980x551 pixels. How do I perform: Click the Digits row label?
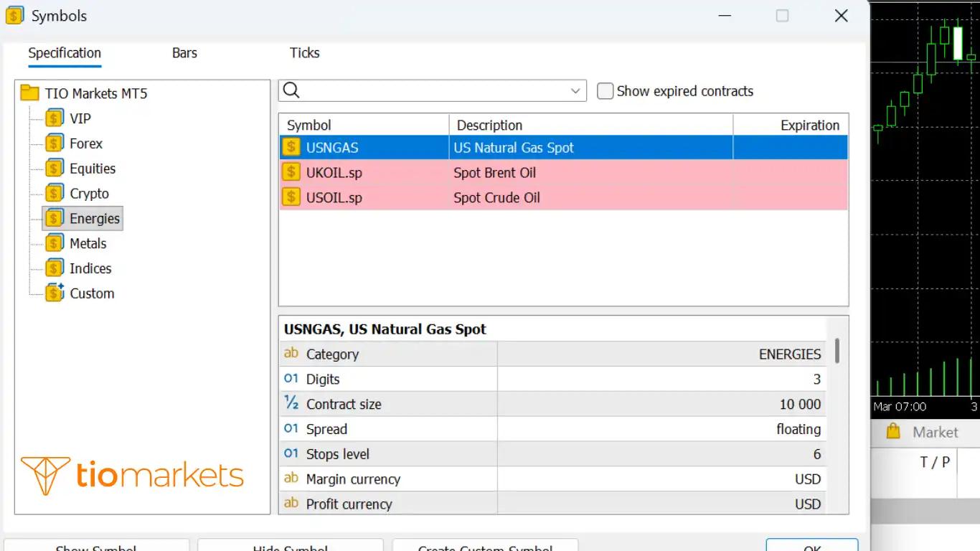point(323,379)
